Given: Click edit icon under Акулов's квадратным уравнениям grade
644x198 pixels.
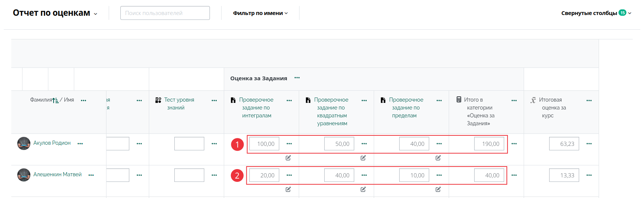Looking at the screenshot, I should (363, 158).
